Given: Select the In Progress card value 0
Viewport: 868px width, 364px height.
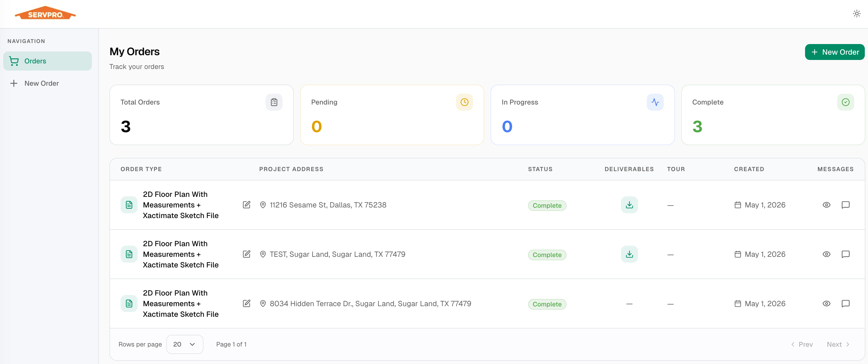Looking at the screenshot, I should point(507,127).
